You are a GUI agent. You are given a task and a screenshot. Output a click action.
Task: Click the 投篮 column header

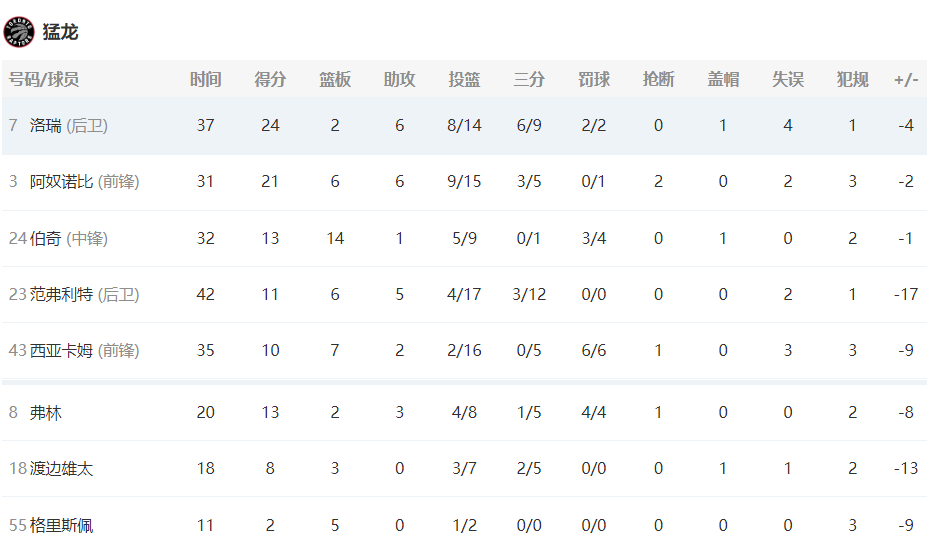[464, 79]
